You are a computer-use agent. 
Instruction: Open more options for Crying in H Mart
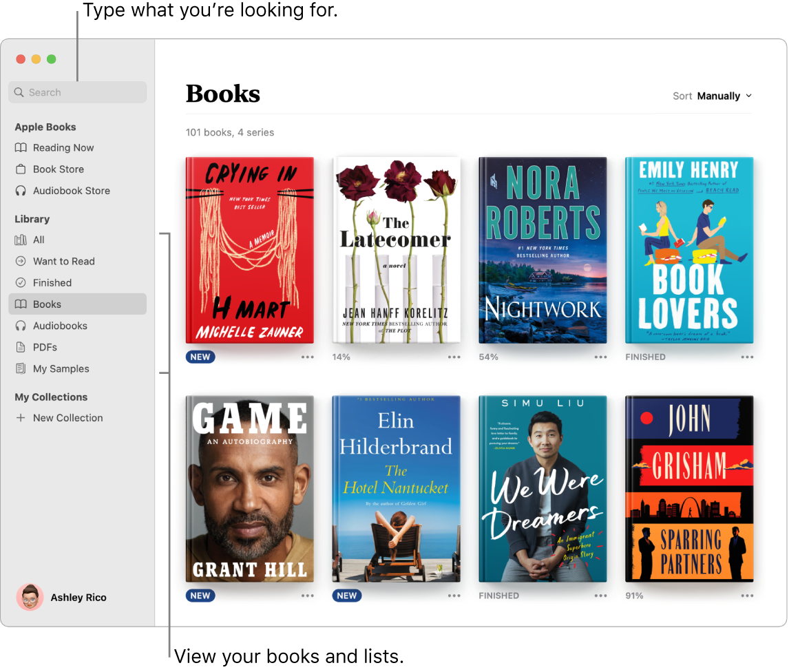coord(307,357)
